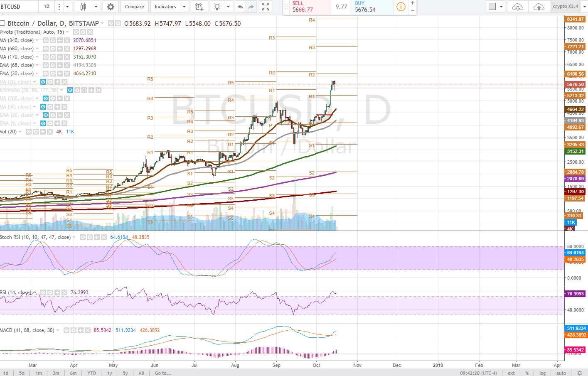Image resolution: width=588 pixels, height=376 pixels.
Task: Open the ideas lightbulb menu
Action: click(217, 7)
